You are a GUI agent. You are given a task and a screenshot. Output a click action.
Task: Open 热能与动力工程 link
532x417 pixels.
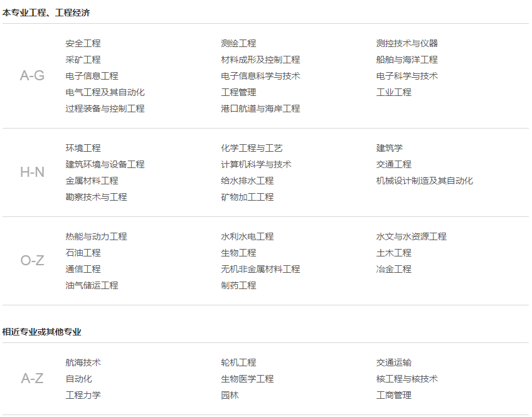pyautogui.click(x=96, y=236)
